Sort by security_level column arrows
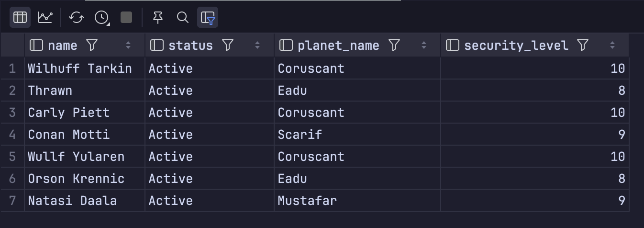The height and width of the screenshot is (228, 644). pos(612,45)
